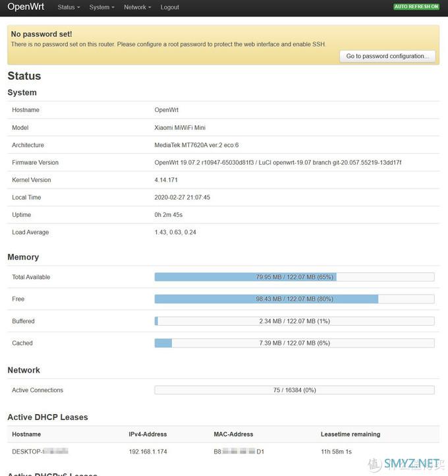Click the MAC address cell starting B8

[238, 452]
